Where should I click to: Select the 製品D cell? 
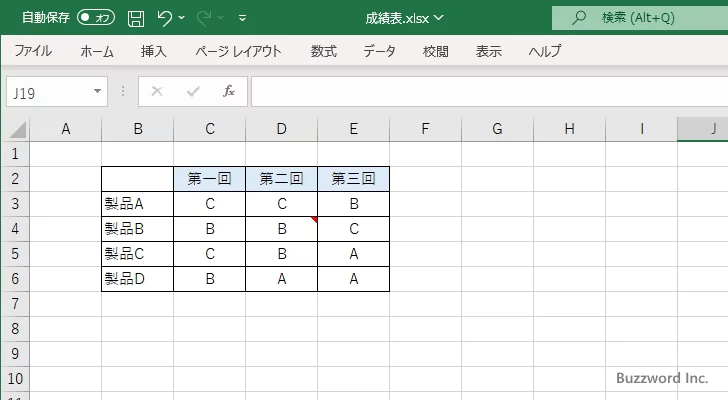point(137,279)
